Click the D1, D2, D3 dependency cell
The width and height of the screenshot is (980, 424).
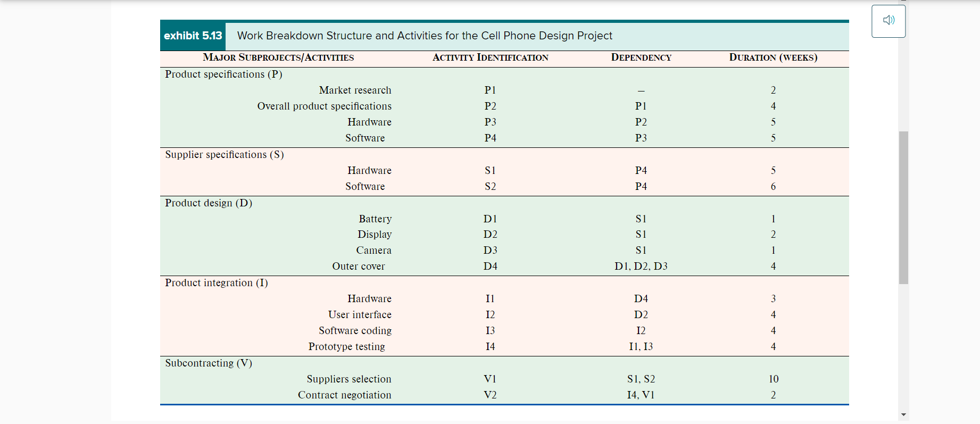pyautogui.click(x=641, y=266)
